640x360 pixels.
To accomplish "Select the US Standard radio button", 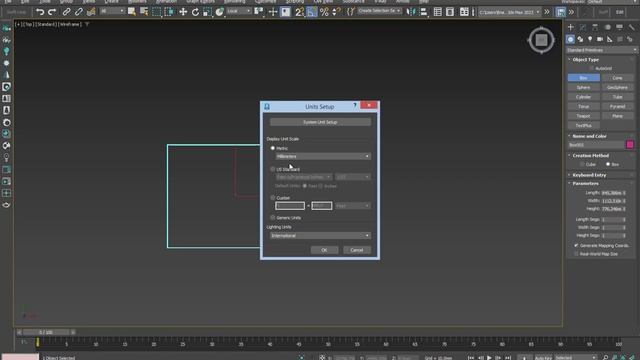I will click(x=273, y=169).
